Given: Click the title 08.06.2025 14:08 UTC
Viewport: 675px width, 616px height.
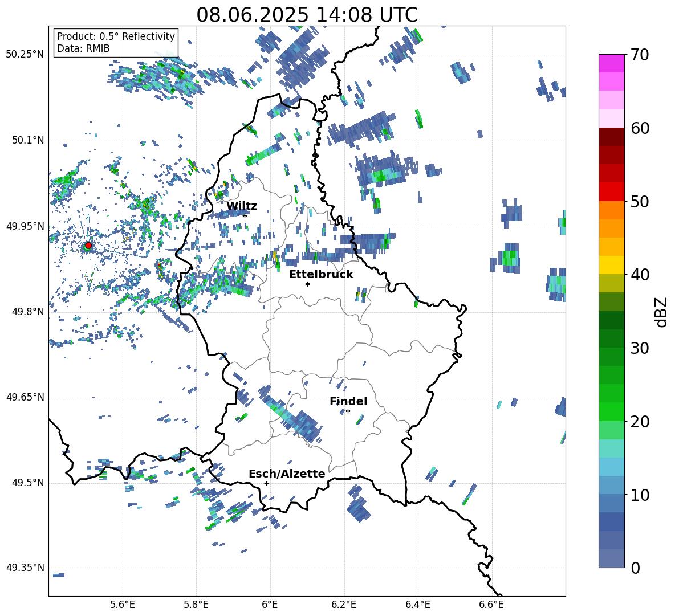Looking at the screenshot, I should (307, 15).
